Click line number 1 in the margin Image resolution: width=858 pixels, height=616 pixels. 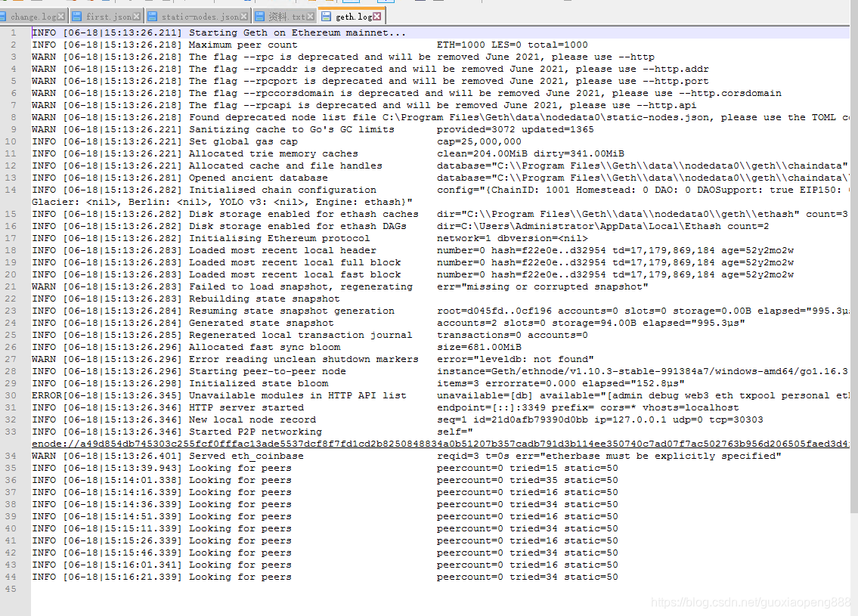pos(13,33)
